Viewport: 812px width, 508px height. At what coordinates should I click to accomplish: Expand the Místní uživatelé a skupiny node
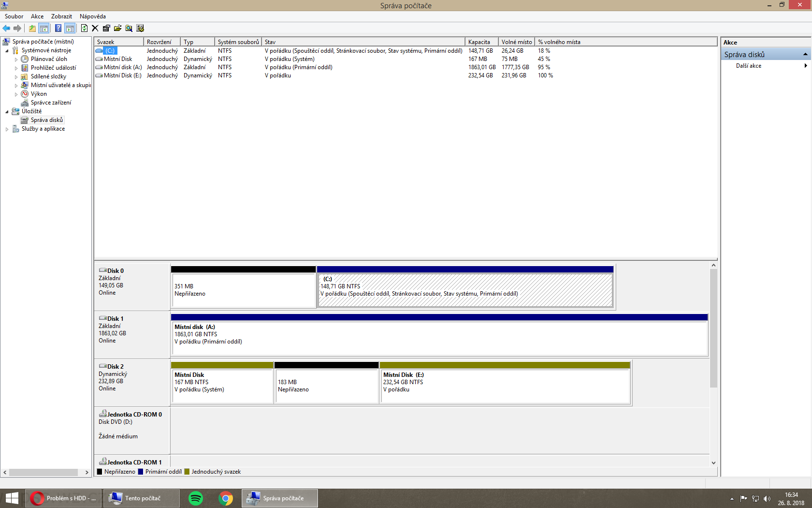tap(16, 86)
